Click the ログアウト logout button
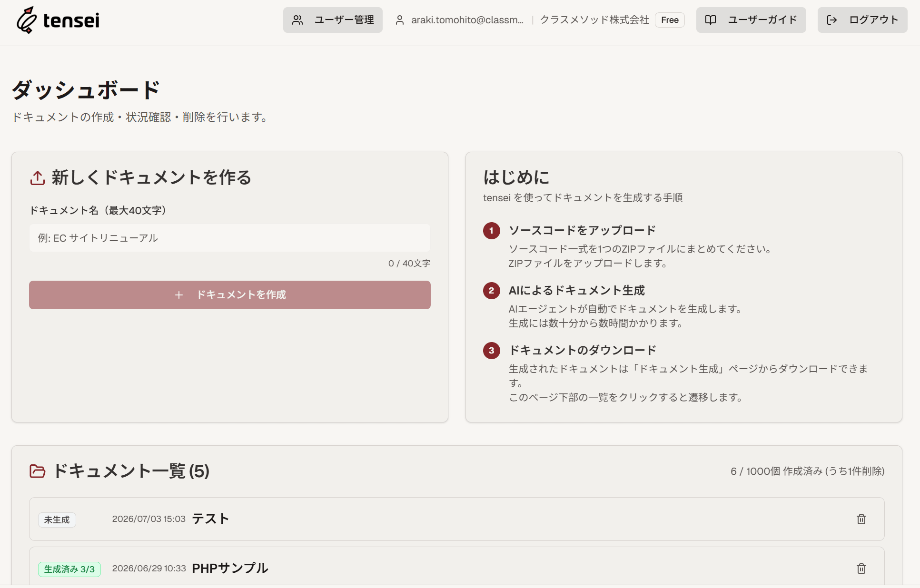This screenshot has height=588, width=920. (x=862, y=20)
